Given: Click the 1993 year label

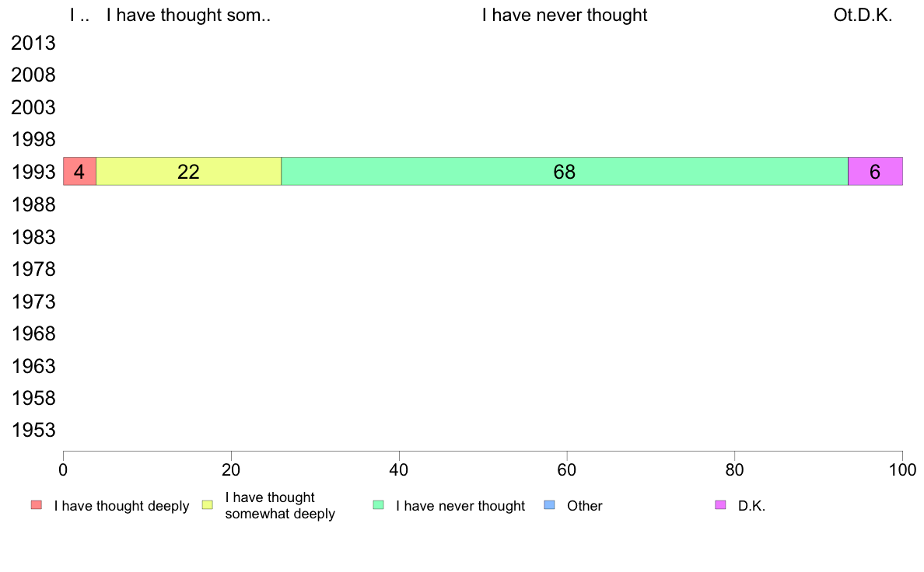Looking at the screenshot, I should pyautogui.click(x=33, y=173).
